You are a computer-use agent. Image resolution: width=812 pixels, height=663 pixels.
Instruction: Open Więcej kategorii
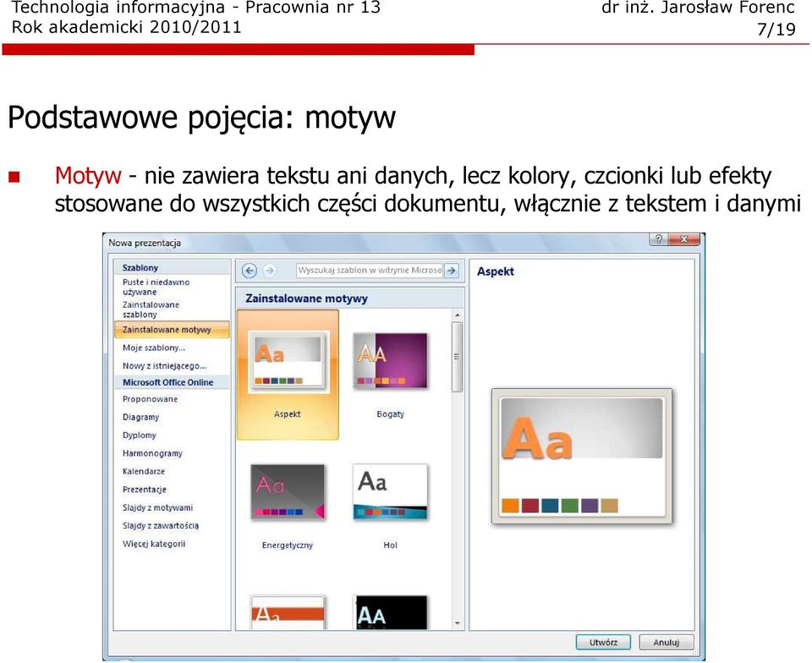154,544
